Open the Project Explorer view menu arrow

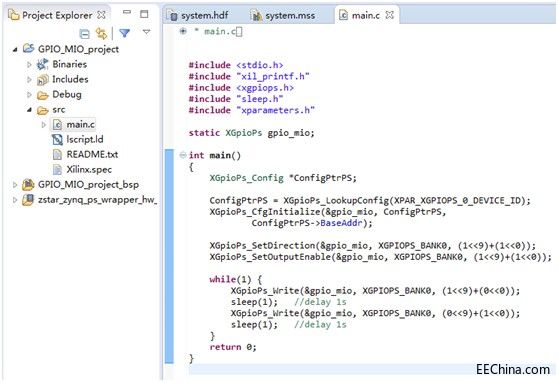point(146,32)
